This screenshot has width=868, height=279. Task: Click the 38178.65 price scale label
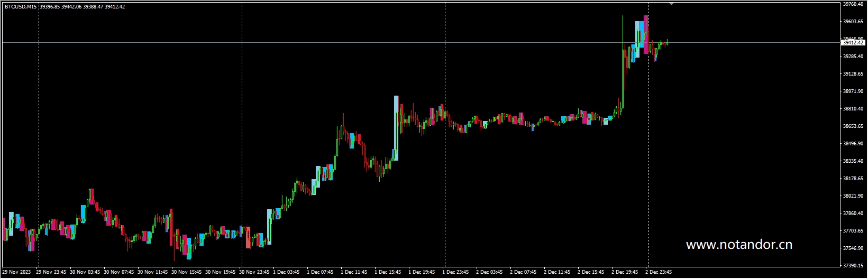click(x=853, y=179)
